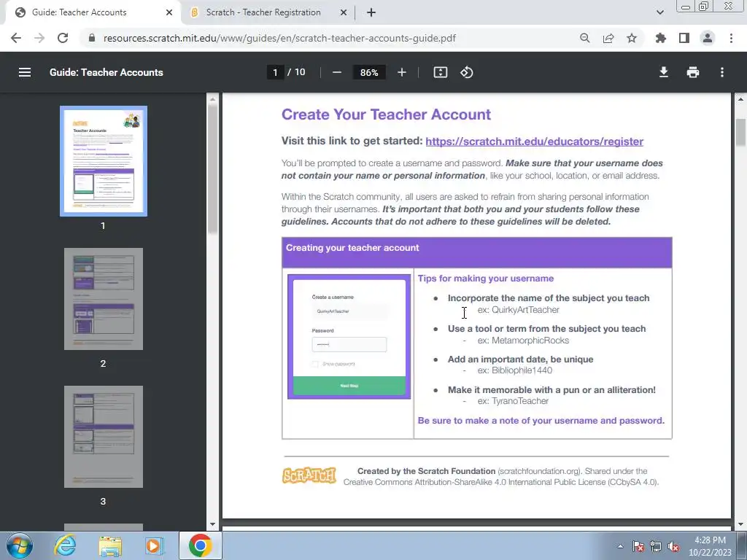Open the Action Center flag tray icon
This screenshot has width=747, height=560.
coord(638,547)
